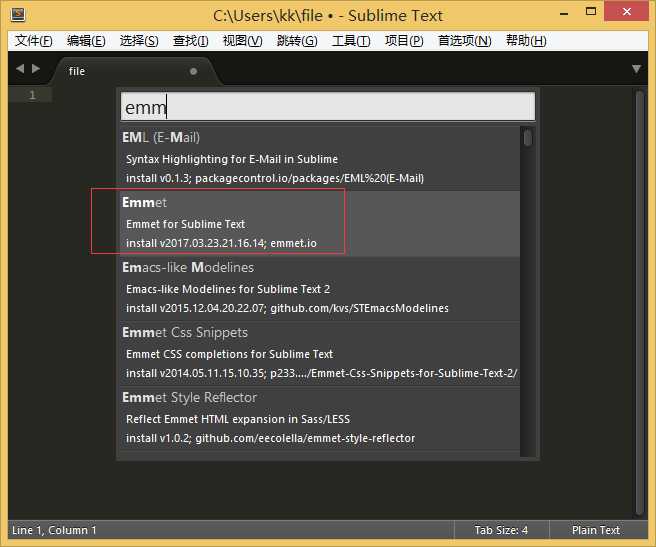Click the package list scrollbar thumb
Screen dimensions: 656x547
pyautogui.click(x=528, y=138)
